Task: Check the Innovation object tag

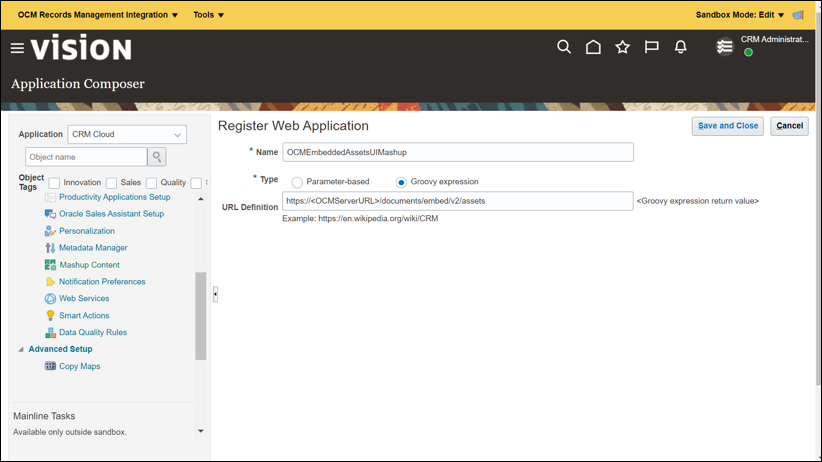Action: coord(54,183)
